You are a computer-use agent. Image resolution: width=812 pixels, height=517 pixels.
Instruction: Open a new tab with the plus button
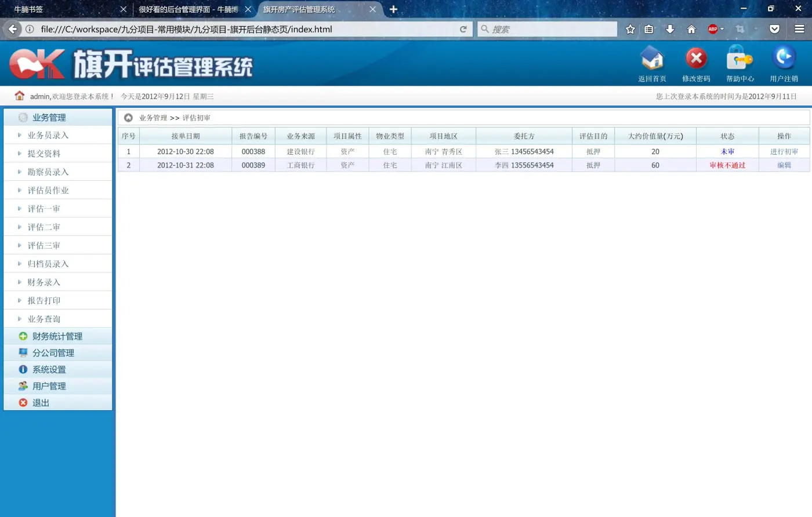(393, 9)
